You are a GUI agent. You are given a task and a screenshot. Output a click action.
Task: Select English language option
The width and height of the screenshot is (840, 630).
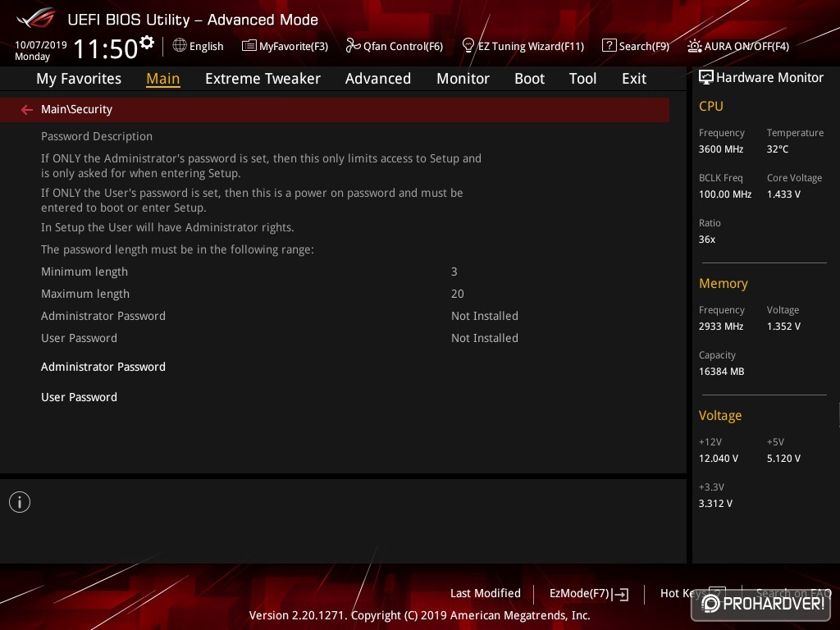[206, 46]
